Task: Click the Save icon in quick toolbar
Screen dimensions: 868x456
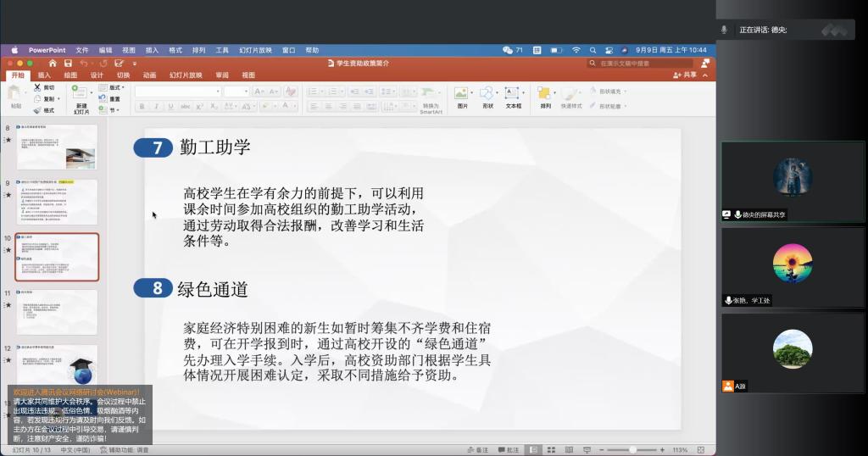Action: click(68, 63)
